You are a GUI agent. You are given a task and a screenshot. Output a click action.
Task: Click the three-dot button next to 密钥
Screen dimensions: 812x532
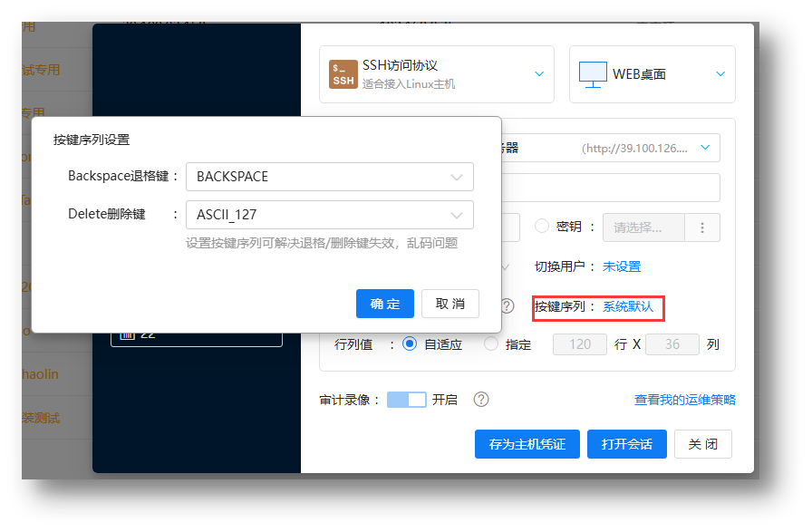point(702,227)
